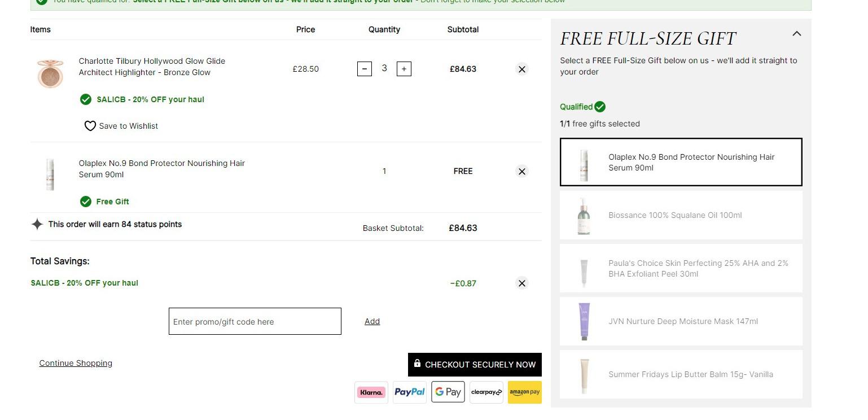Remove Charlotte Tilbury highlighter from basket
Viewport: 868px width, 420px height.
pos(522,69)
